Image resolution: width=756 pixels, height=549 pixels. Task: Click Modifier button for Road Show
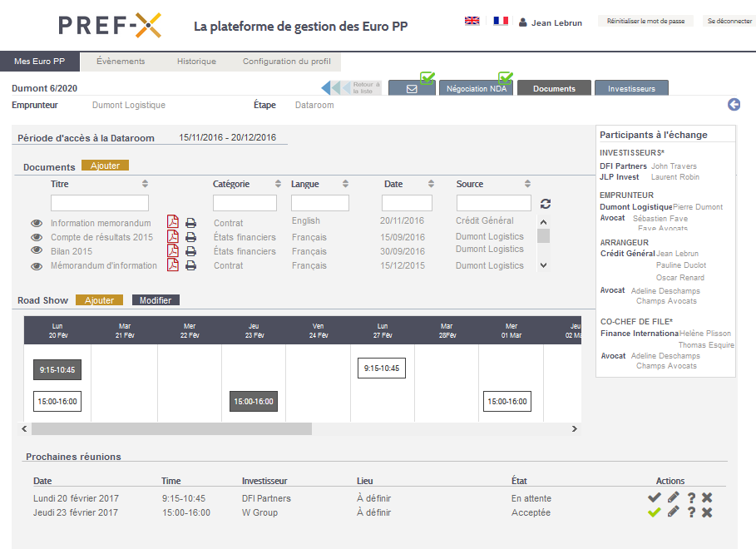pos(156,300)
